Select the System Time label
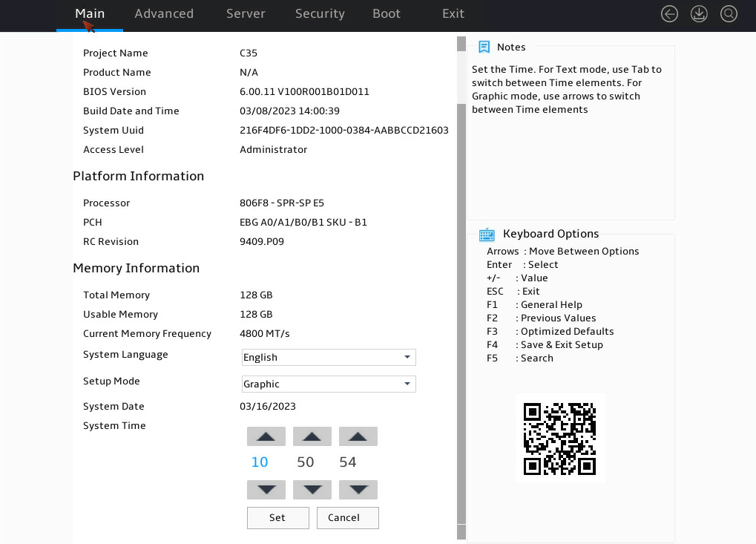The height and width of the screenshot is (544, 756). pos(114,426)
